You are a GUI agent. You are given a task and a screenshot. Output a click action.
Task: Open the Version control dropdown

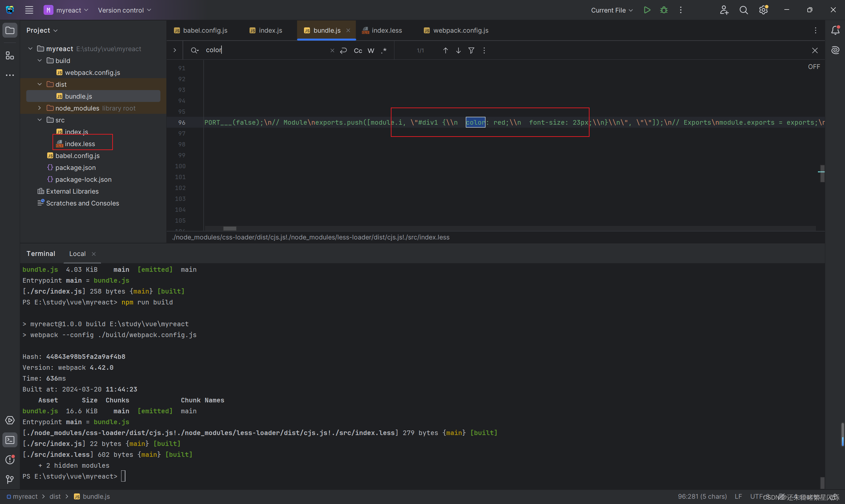[x=124, y=10]
